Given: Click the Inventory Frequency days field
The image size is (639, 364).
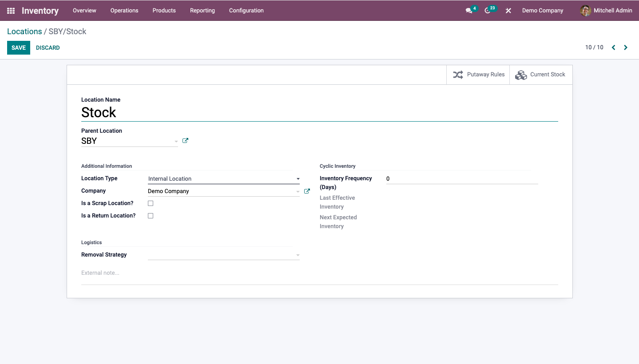Looking at the screenshot, I should point(462,179).
